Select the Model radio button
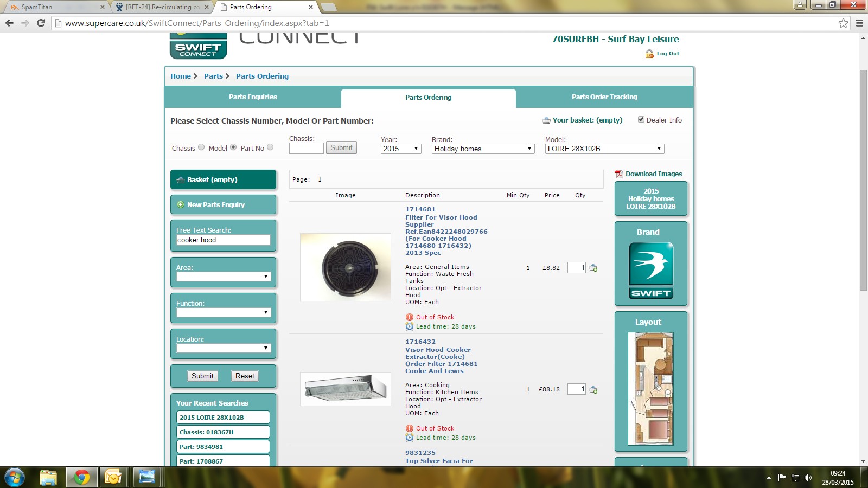 coord(233,147)
